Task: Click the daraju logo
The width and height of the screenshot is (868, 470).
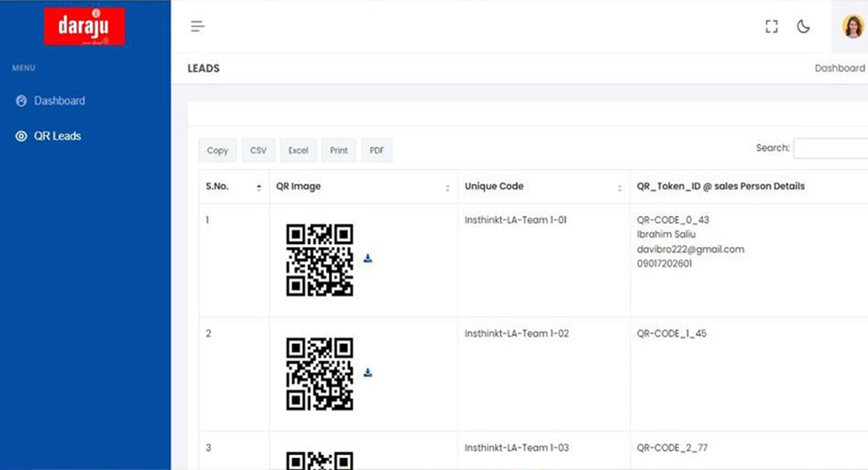Action: (x=84, y=27)
